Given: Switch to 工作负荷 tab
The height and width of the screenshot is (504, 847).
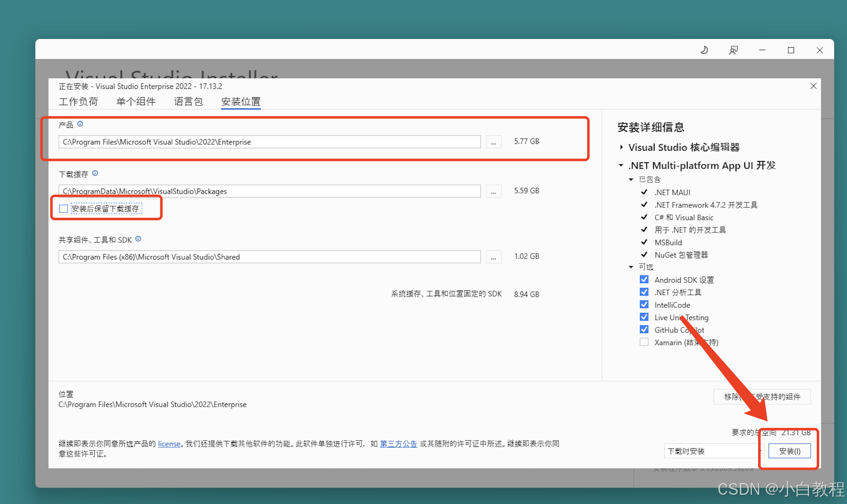Looking at the screenshot, I should coord(78,101).
